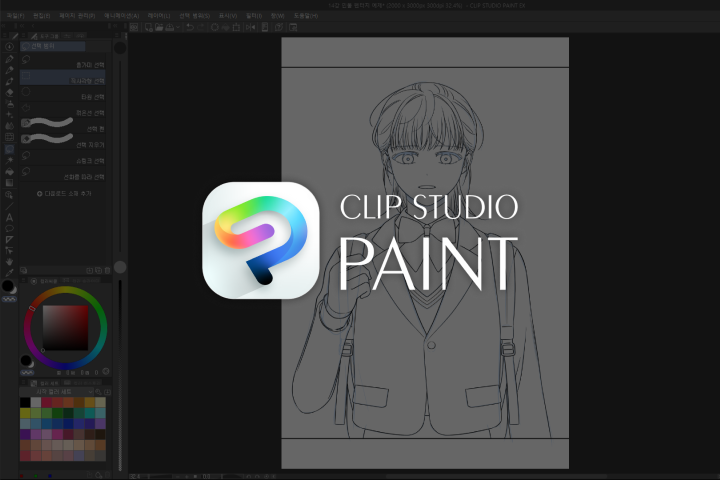Select the Eyedropper tool

[9, 273]
